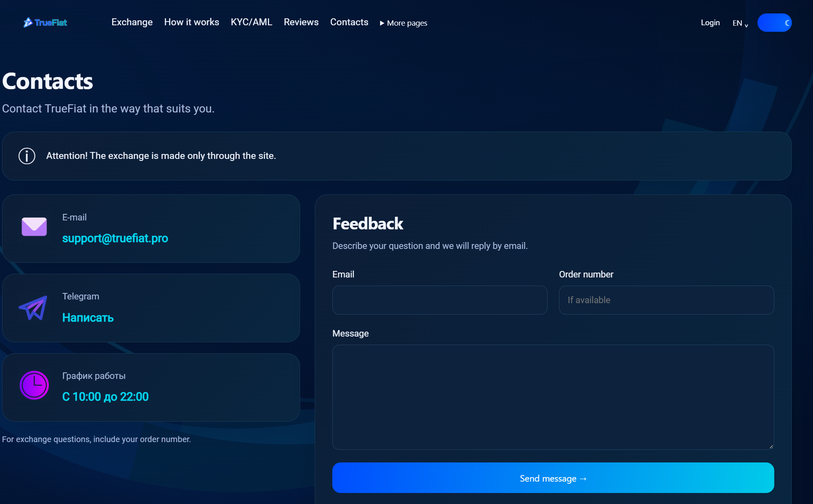The width and height of the screenshot is (813, 504).
Task: Expand the More pages menu
Action: 403,23
